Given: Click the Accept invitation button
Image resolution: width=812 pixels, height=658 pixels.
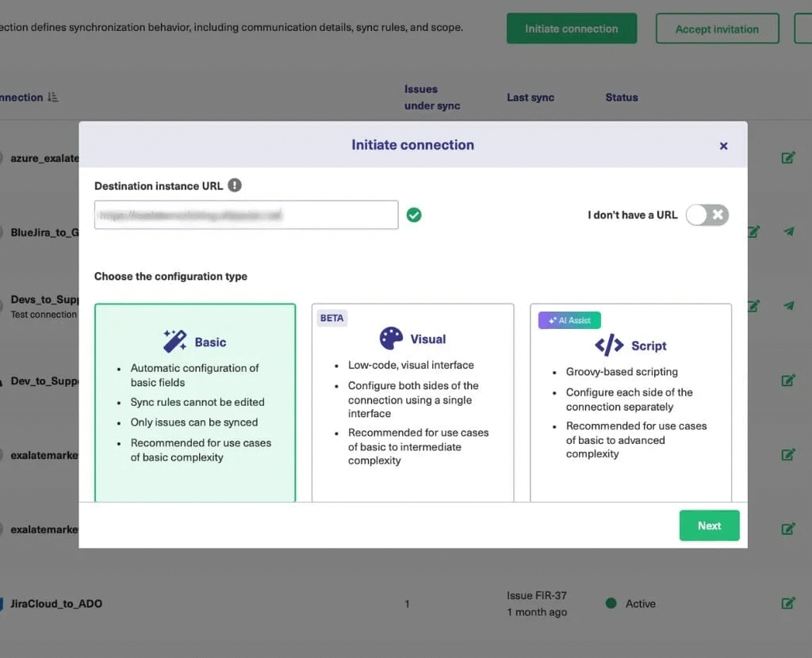Looking at the screenshot, I should (x=717, y=29).
